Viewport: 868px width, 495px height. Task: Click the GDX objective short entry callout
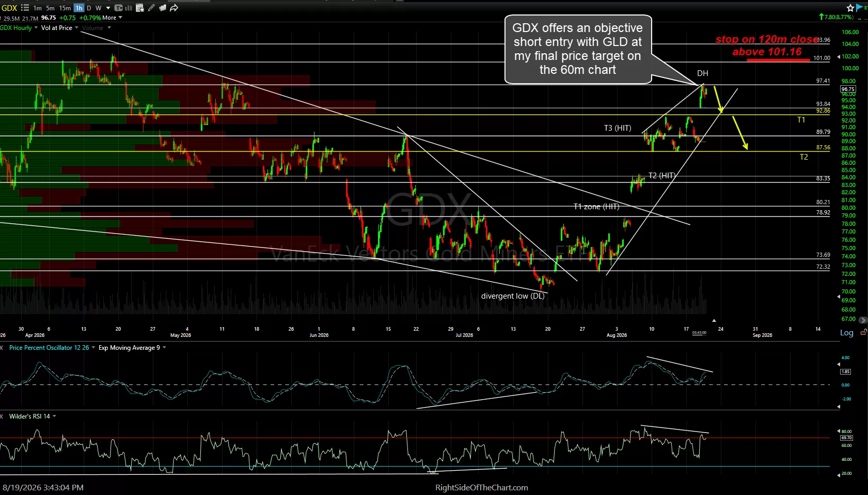click(x=578, y=49)
